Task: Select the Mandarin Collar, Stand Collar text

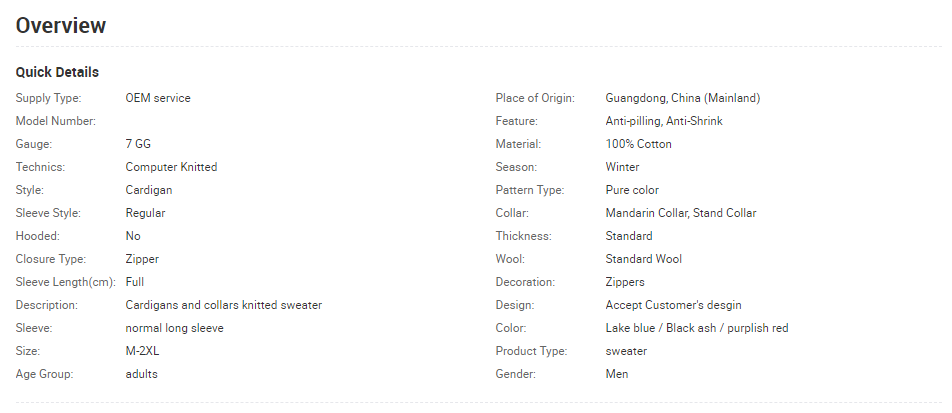Action: click(681, 213)
